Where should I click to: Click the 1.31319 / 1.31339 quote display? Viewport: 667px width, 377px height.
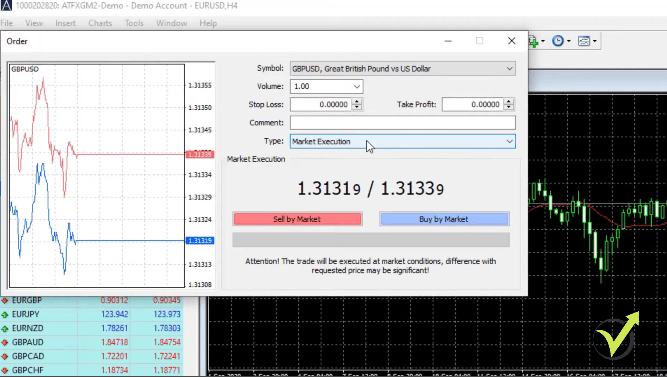pyautogui.click(x=371, y=188)
